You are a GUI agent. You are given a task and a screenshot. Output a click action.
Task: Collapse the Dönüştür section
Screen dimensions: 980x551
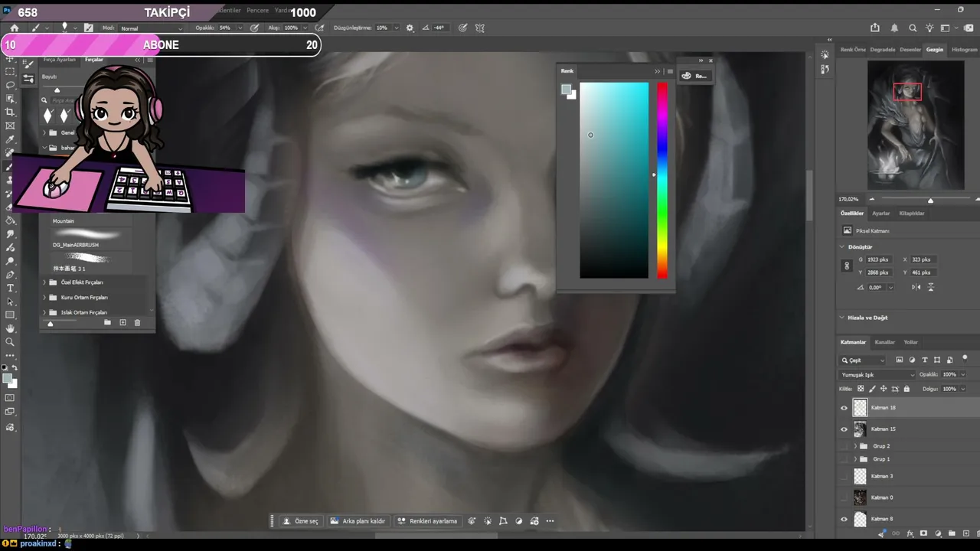(x=843, y=247)
